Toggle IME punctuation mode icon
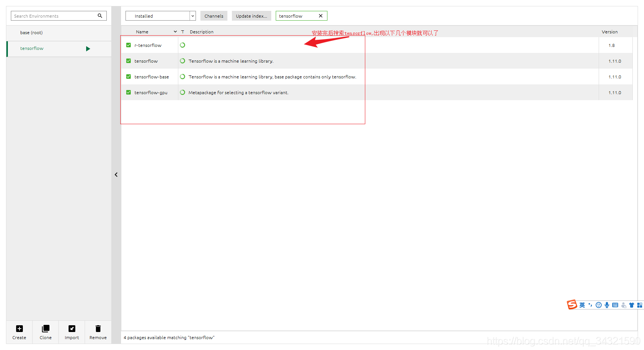This screenshot has width=644, height=350. (590, 305)
